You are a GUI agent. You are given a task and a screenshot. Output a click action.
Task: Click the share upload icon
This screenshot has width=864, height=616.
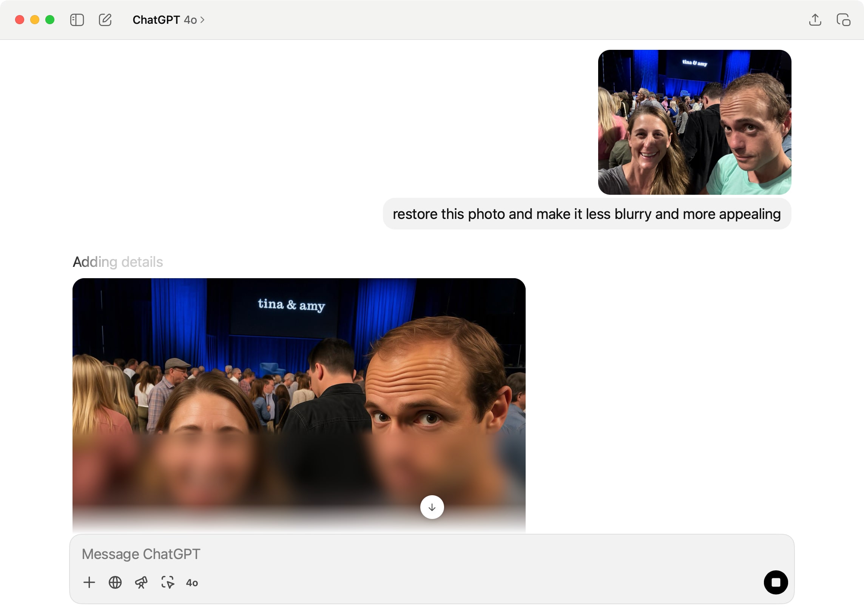coord(815,20)
